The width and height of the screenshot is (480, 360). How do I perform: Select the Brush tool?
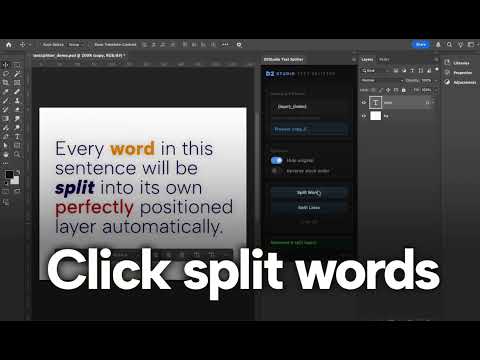6,101
